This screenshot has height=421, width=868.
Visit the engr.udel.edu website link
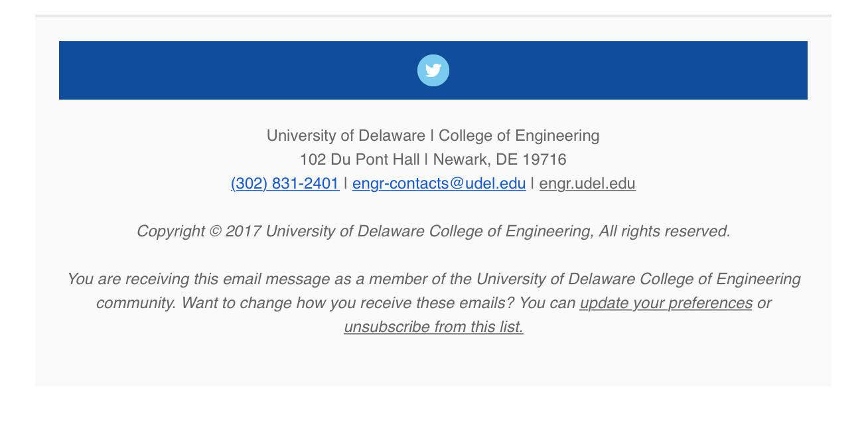click(587, 183)
